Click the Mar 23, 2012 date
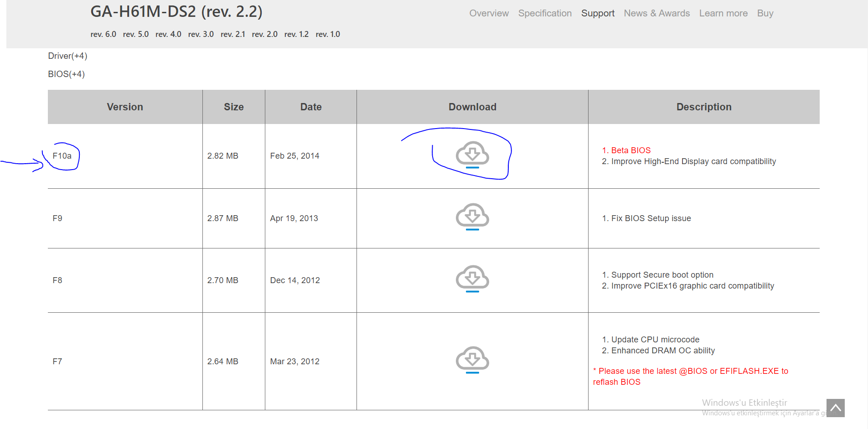 [x=294, y=362]
